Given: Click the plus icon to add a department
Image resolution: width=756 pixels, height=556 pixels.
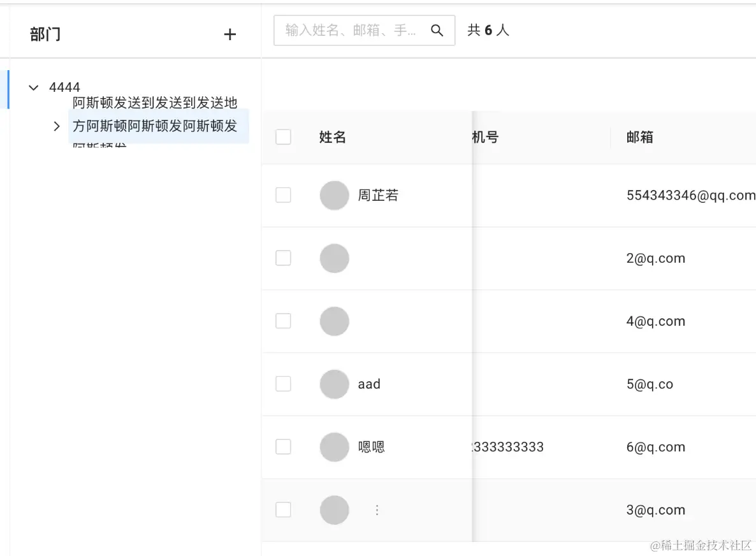Looking at the screenshot, I should coord(230,34).
